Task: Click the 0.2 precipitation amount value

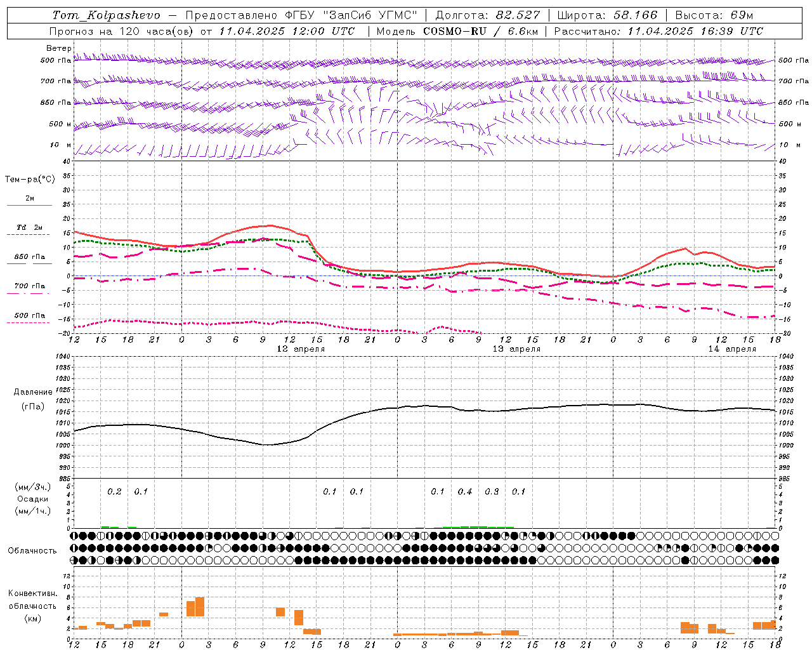Action: 114,492
